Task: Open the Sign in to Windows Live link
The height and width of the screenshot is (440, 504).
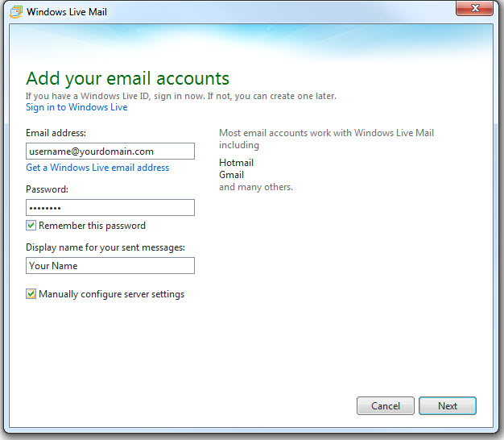Action: [76, 107]
